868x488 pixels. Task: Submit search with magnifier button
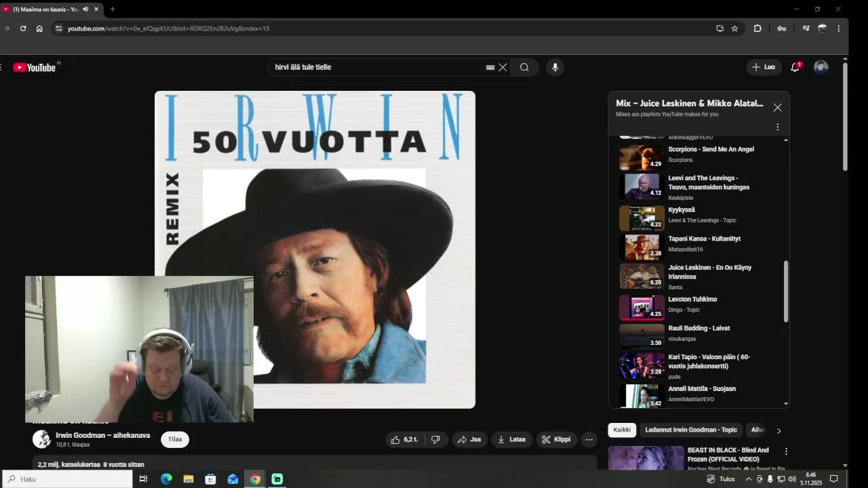click(x=524, y=67)
